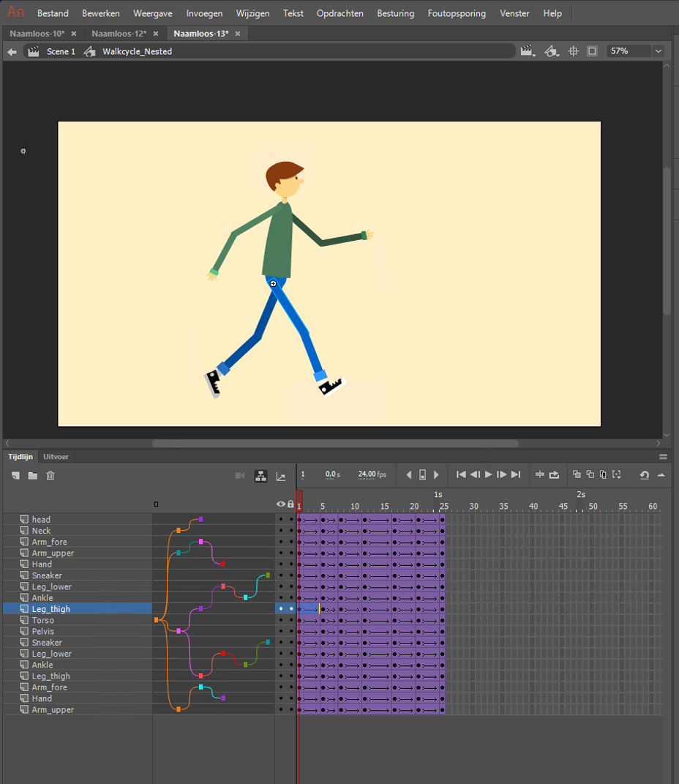Click the new folder icon in timeline
This screenshot has height=784, width=679.
33,476
